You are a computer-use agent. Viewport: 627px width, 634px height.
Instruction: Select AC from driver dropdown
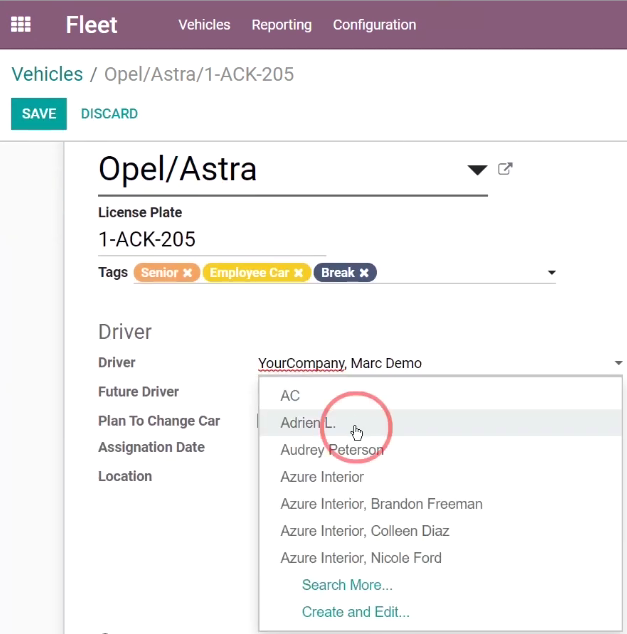(440, 395)
